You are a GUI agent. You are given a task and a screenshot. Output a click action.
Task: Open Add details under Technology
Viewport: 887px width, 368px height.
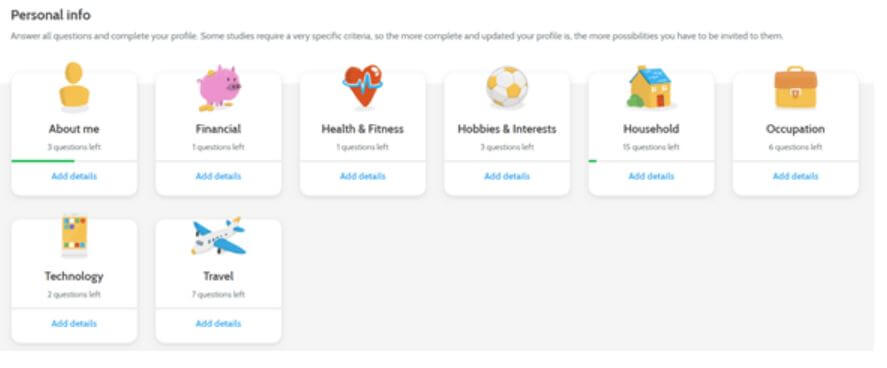coord(74,324)
